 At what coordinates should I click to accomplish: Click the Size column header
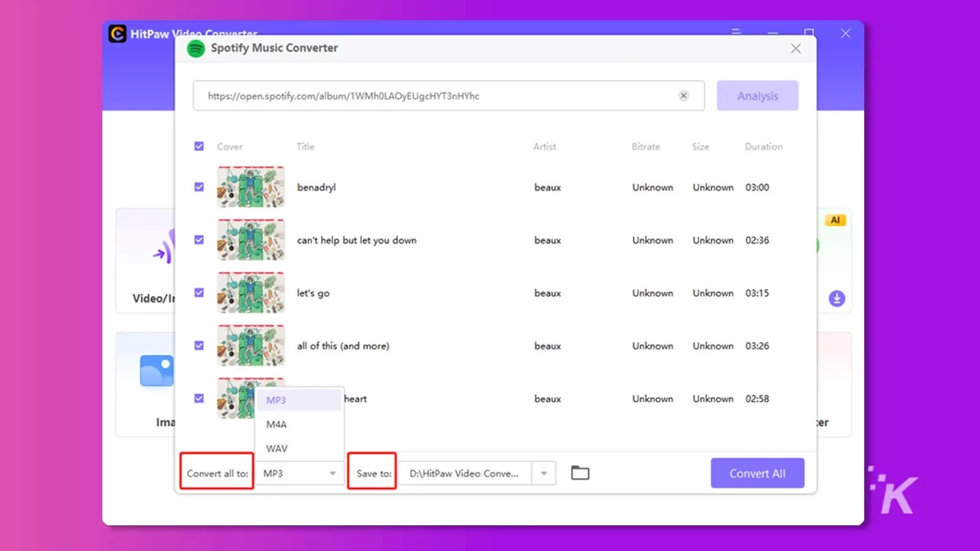point(701,146)
